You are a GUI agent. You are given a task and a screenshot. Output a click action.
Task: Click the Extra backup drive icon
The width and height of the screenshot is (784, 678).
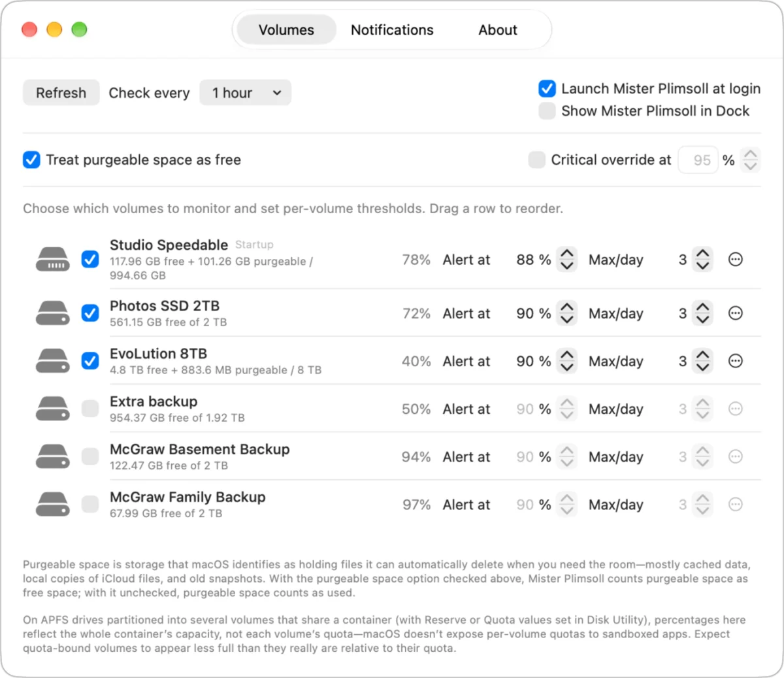pos(52,409)
